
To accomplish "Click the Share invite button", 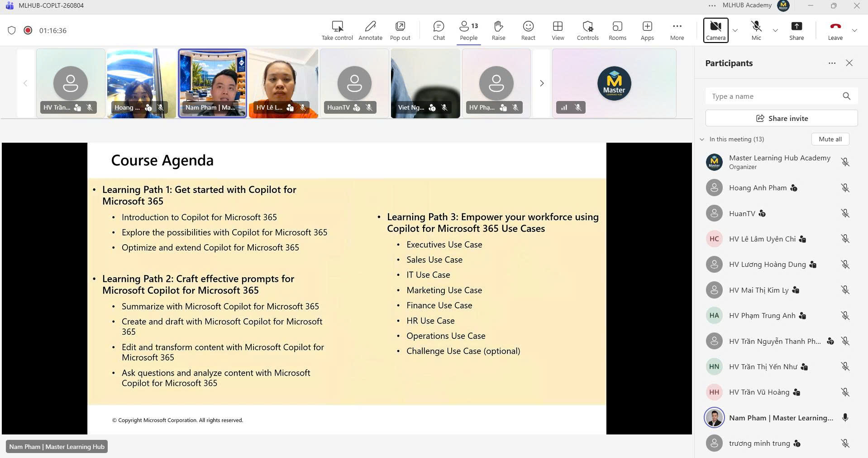I will (x=781, y=118).
